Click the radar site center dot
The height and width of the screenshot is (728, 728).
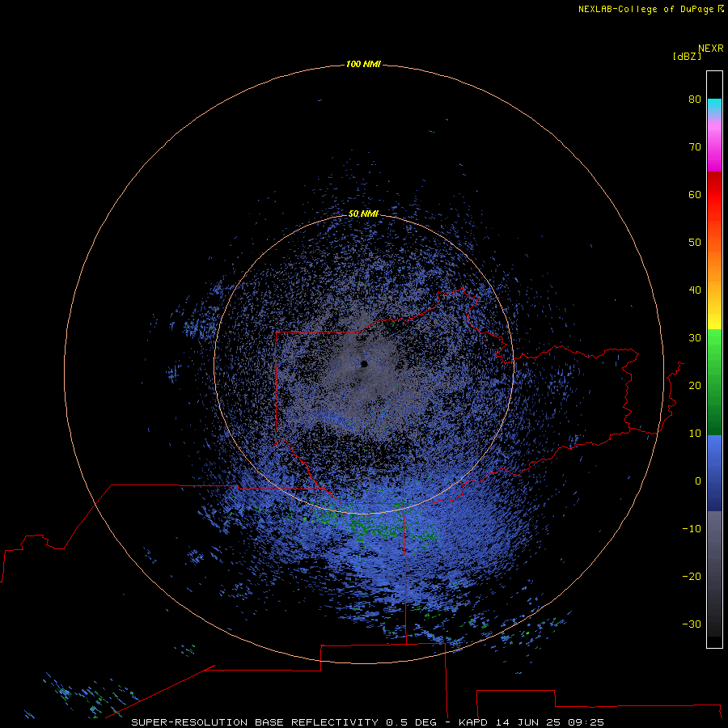[x=364, y=364]
